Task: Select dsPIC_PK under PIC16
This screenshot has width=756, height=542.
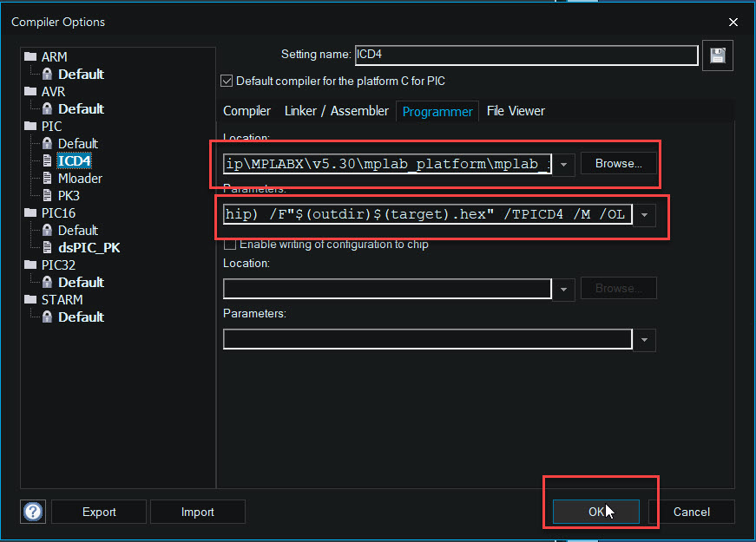Action: (x=89, y=248)
